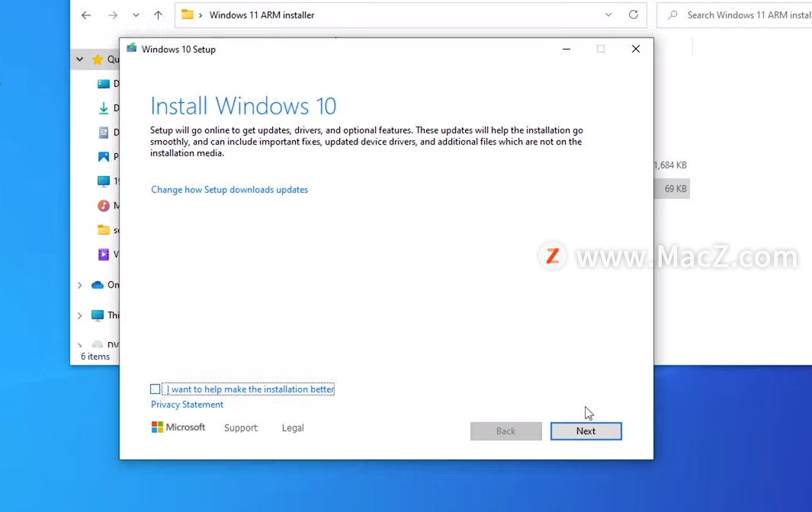Select the file row showing 1,684 KB
Viewport: 812px width, 512px height.
[x=671, y=165]
